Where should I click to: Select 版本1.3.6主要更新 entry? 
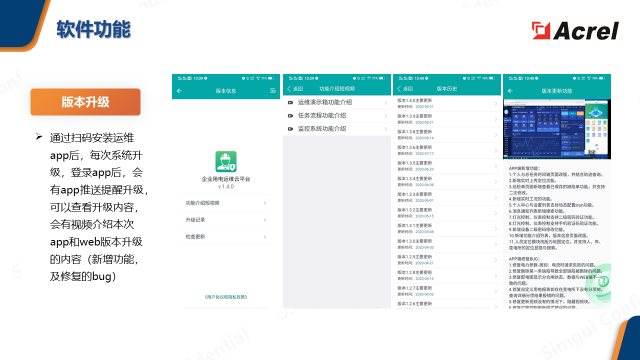click(447, 150)
